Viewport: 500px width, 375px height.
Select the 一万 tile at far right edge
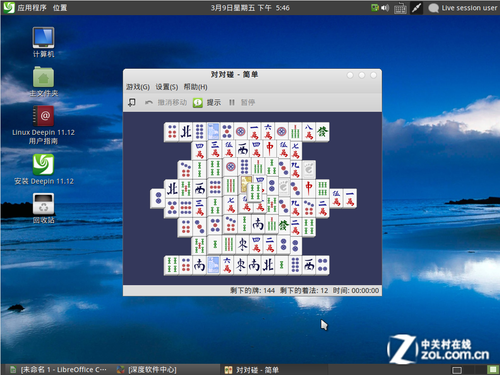pos(350,198)
